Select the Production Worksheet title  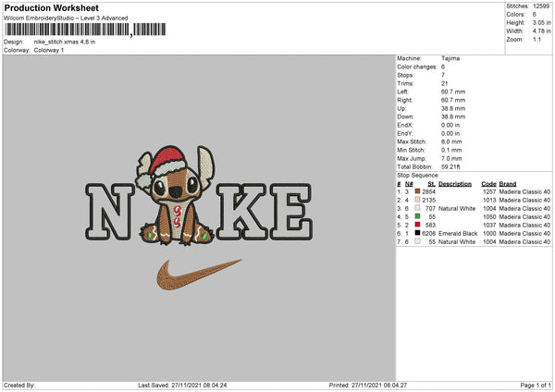[x=51, y=7]
